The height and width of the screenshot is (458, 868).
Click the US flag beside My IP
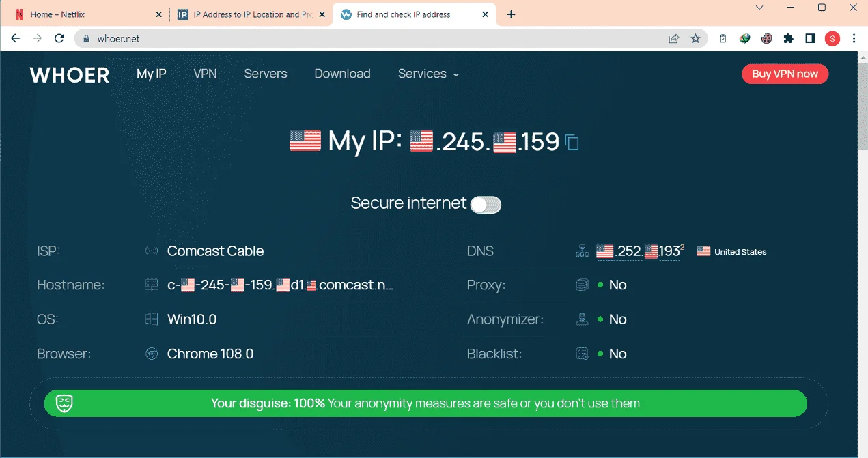[x=305, y=141]
